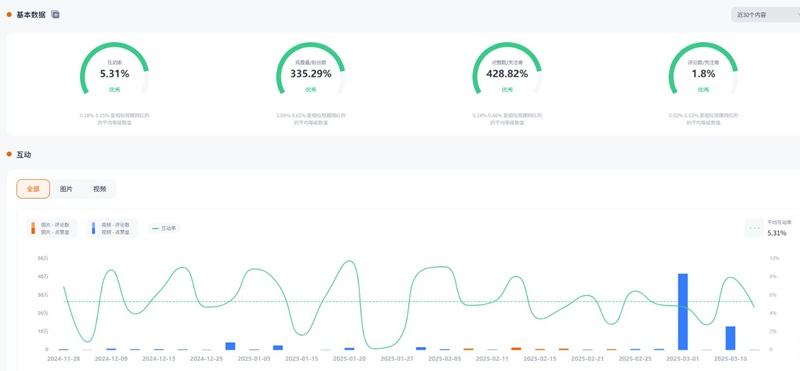
Task: Toggle the blue 视频 legend series
Action: [x=112, y=228]
